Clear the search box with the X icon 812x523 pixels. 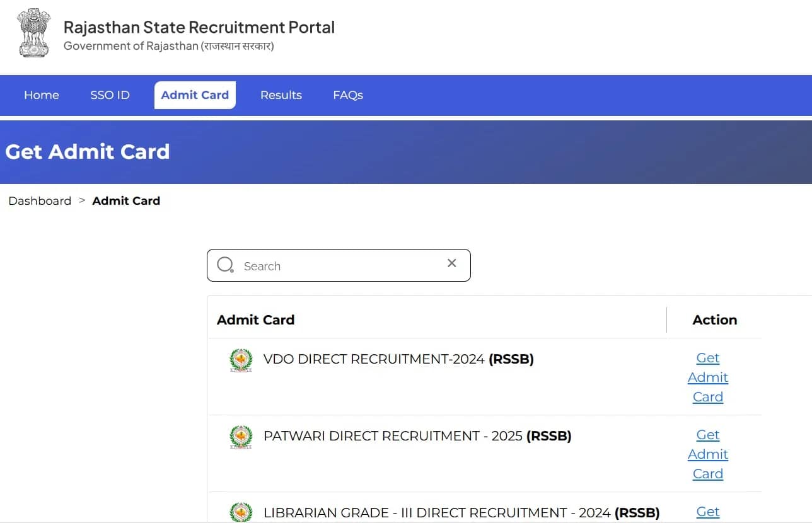point(451,263)
